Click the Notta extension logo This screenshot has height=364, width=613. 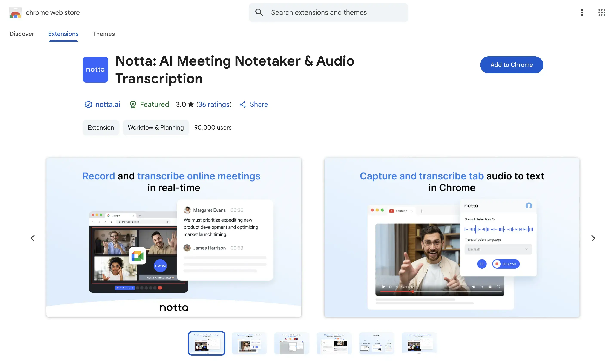click(95, 69)
